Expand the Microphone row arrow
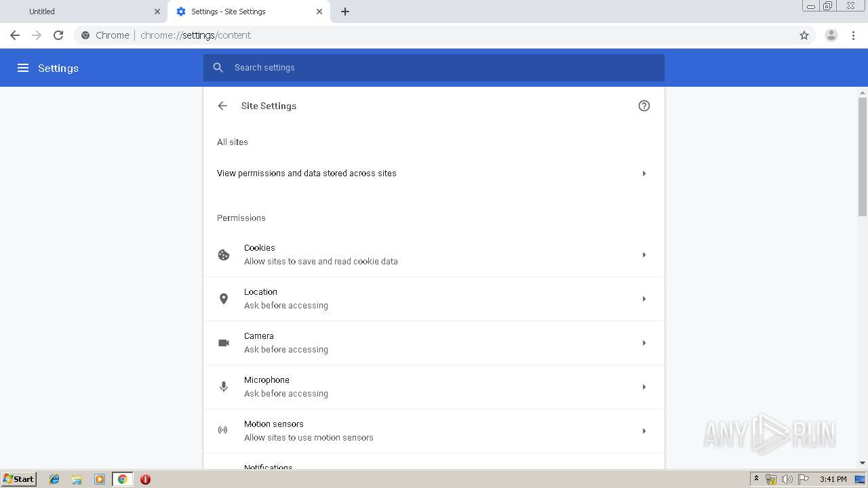 click(644, 387)
